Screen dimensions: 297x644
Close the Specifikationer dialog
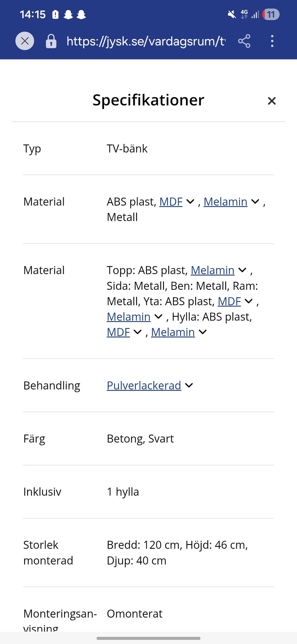click(x=271, y=101)
